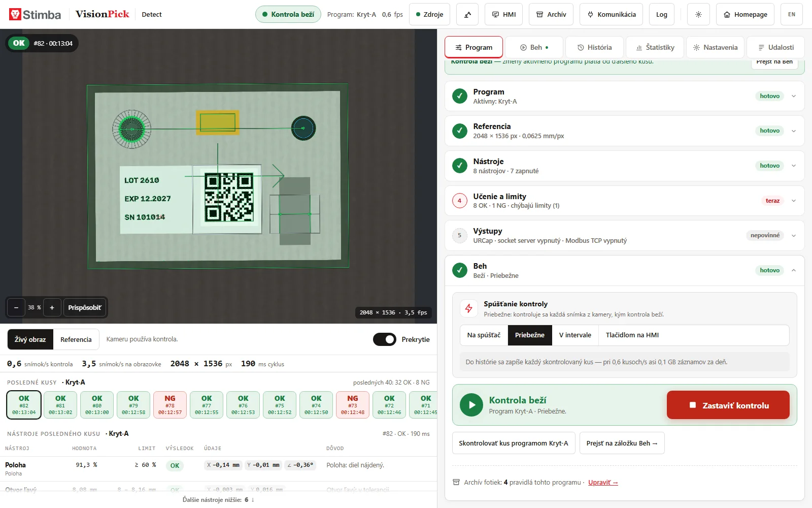Toggle the light theme sun icon
Viewport: 812px width, 508px height.
[x=698, y=14]
